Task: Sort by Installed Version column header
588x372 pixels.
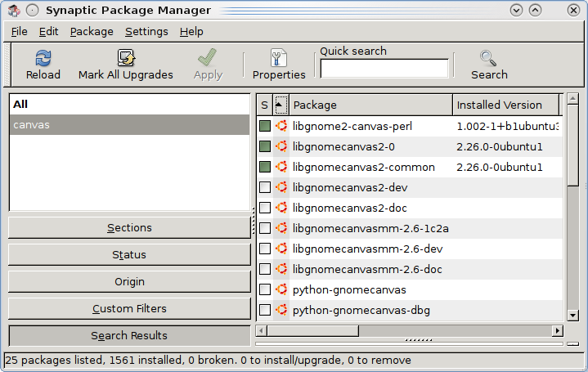Action: (505, 105)
